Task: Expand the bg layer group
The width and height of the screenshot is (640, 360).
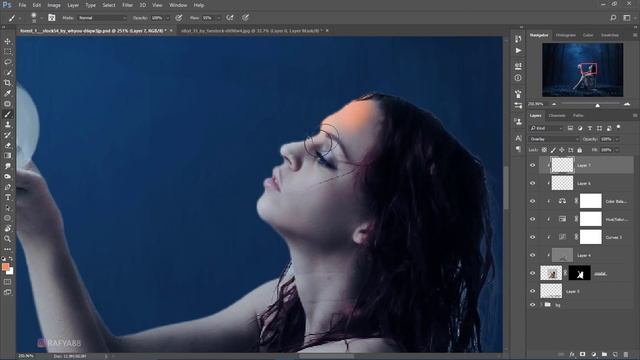Action: pyautogui.click(x=542, y=304)
